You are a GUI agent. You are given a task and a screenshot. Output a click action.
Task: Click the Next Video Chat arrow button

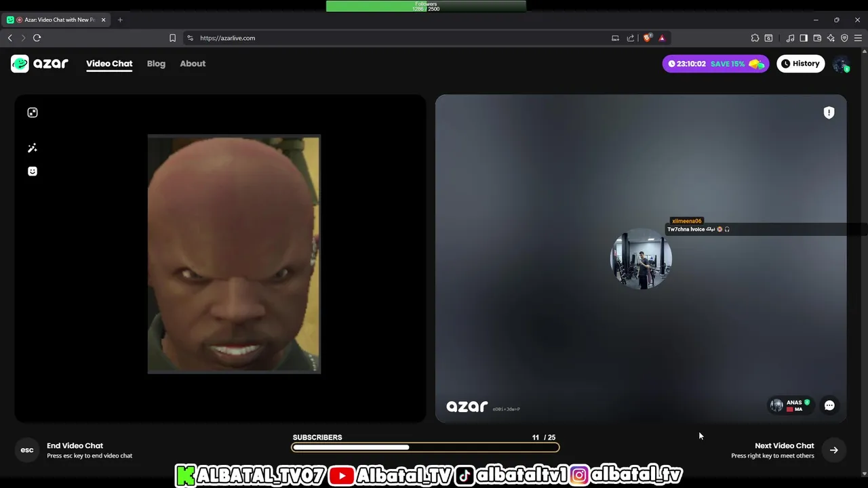pos(834,450)
